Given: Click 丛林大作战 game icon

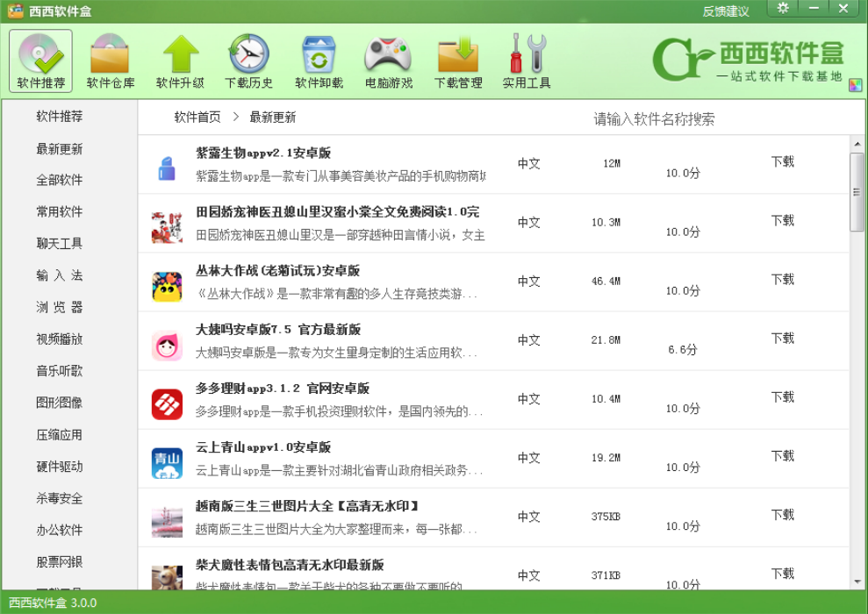Looking at the screenshot, I should pyautogui.click(x=167, y=287).
